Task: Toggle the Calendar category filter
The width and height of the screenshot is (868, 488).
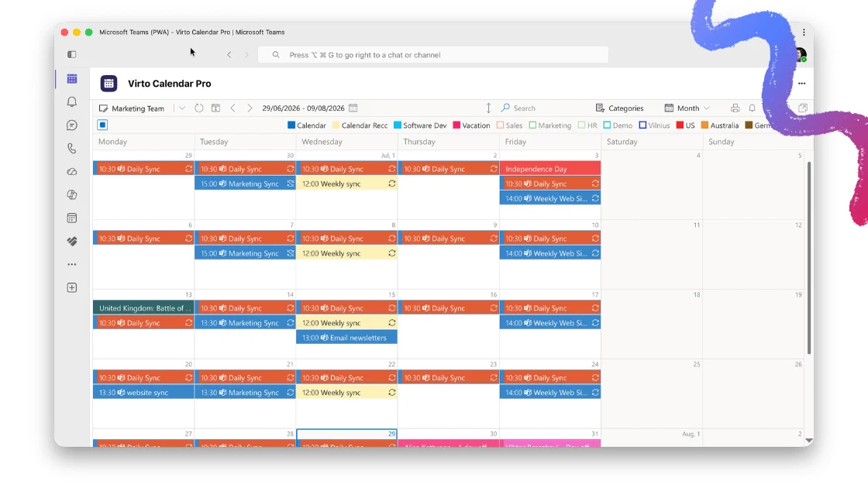Action: point(307,125)
